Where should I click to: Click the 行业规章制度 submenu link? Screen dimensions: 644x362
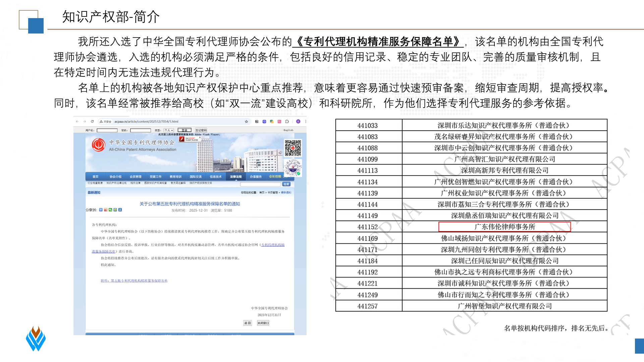tap(95, 183)
